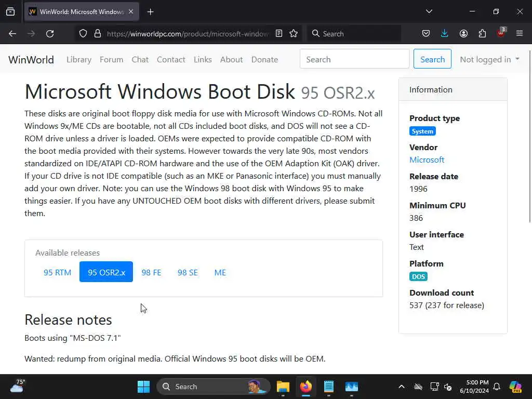
Task: Open the Links nav item
Action: point(203,60)
